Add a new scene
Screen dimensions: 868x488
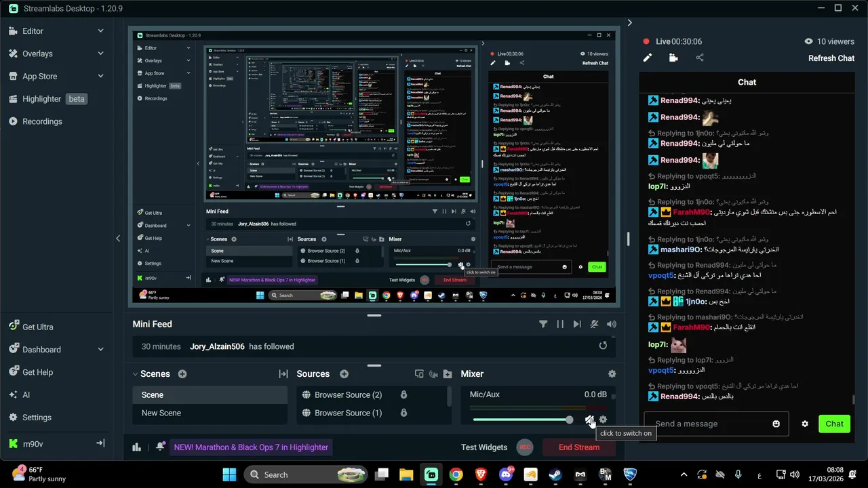[x=182, y=374]
